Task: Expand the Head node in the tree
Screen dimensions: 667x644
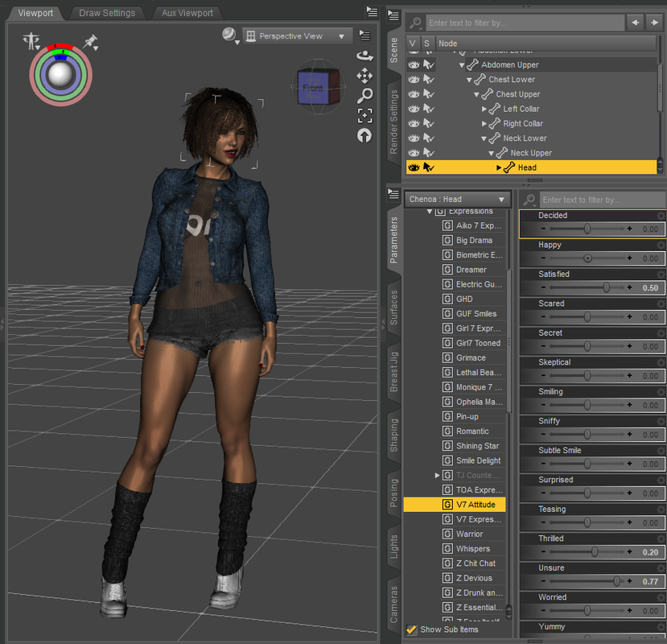Action: click(499, 167)
